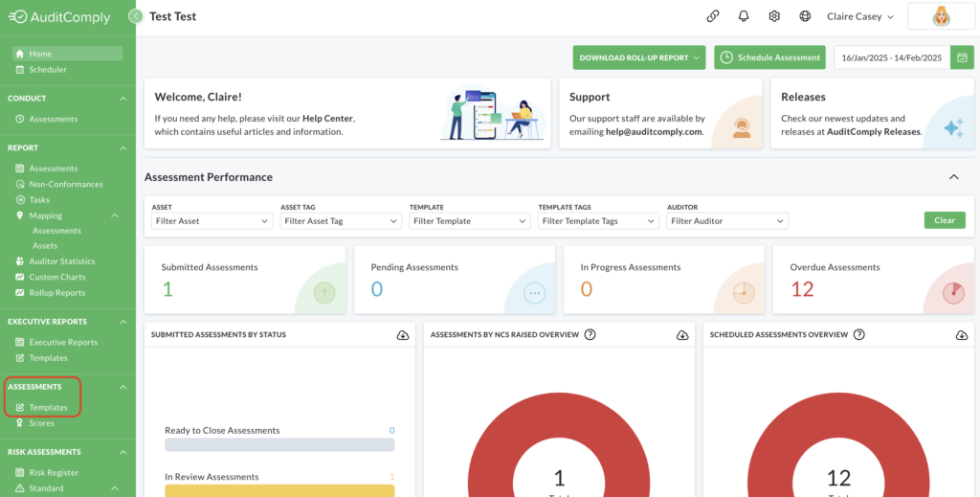Collapse the Risk Assessments section

(123, 451)
